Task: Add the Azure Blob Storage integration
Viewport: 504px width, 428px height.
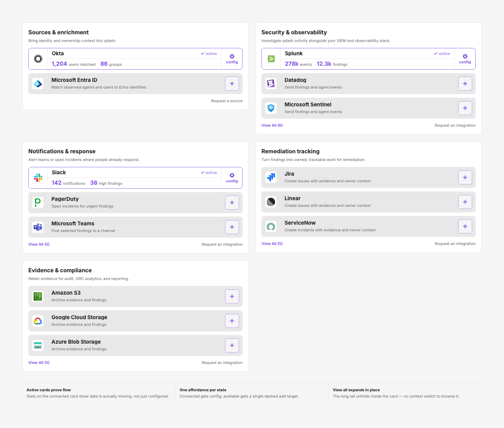Action: tap(232, 345)
